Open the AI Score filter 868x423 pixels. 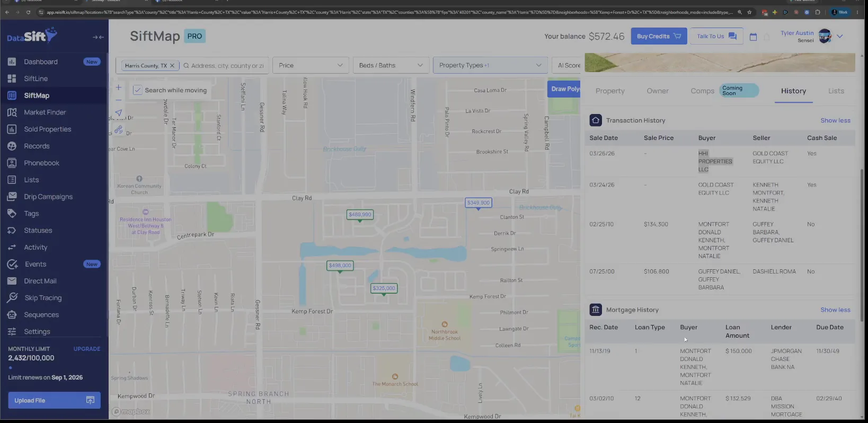click(567, 65)
